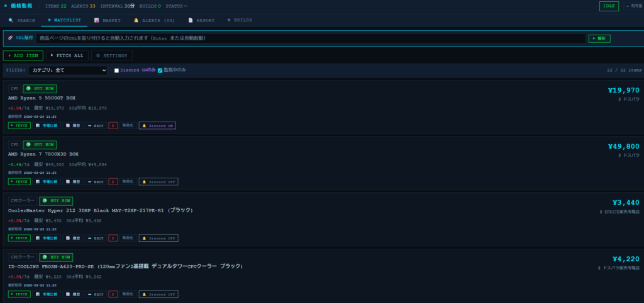Open 市場比較 chart for AMD Ryzen 5 5500GT

click(46, 125)
